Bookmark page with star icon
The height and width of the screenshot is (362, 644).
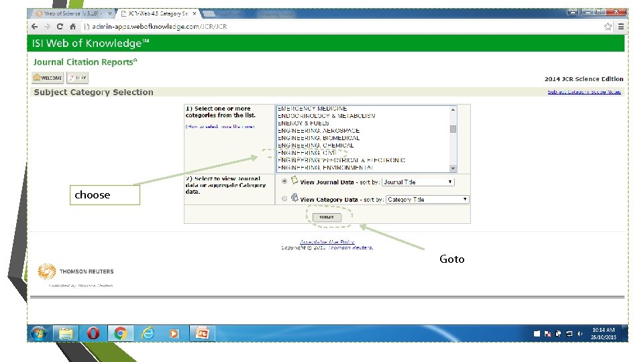(608, 27)
